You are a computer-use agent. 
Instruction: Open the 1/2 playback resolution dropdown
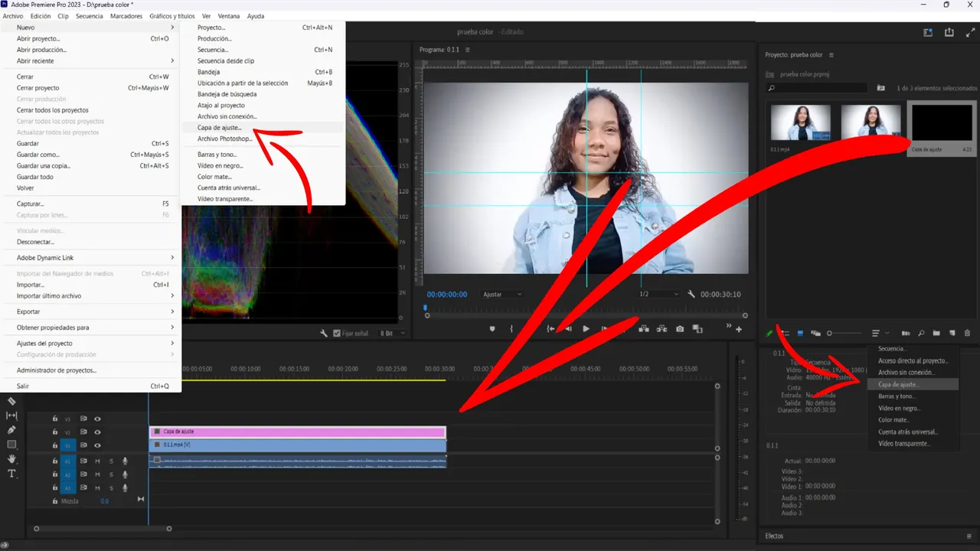(x=659, y=294)
